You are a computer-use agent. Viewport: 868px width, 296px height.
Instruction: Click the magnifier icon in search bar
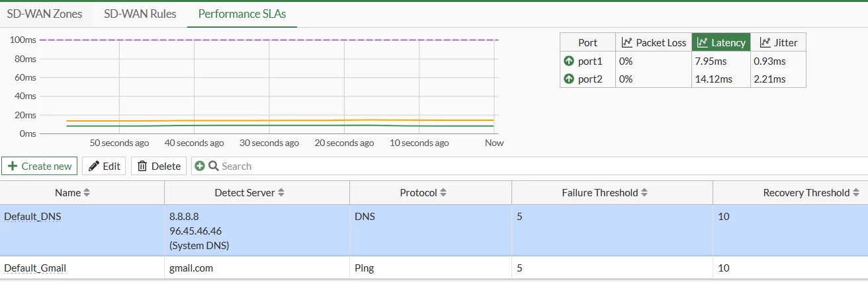click(x=214, y=166)
